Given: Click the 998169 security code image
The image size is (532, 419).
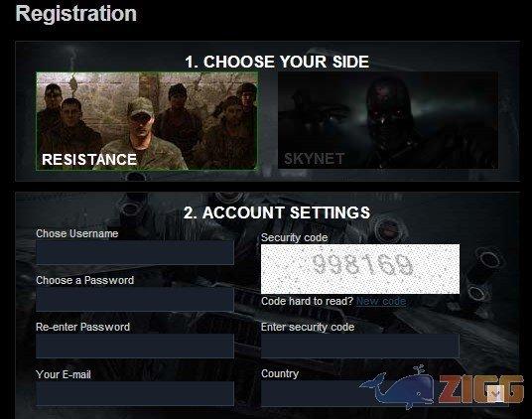Looking at the screenshot, I should pyautogui.click(x=360, y=269).
